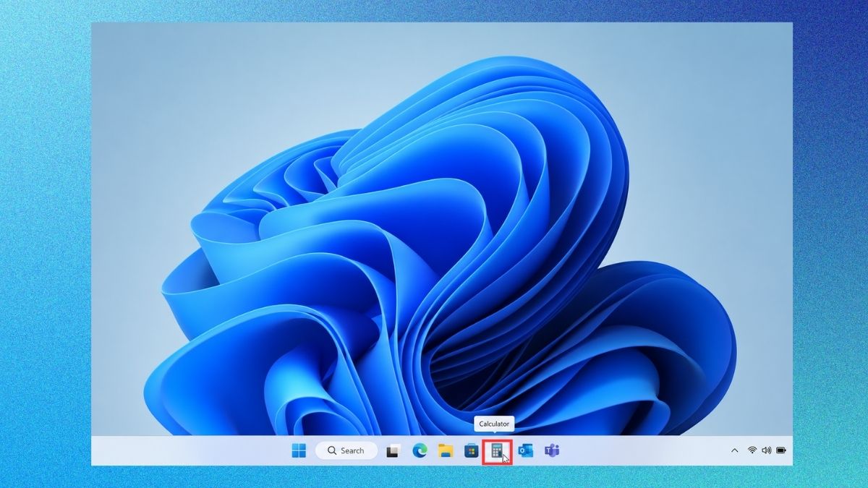Image resolution: width=868 pixels, height=488 pixels.
Task: Click the volume speaker icon
Action: click(x=767, y=450)
